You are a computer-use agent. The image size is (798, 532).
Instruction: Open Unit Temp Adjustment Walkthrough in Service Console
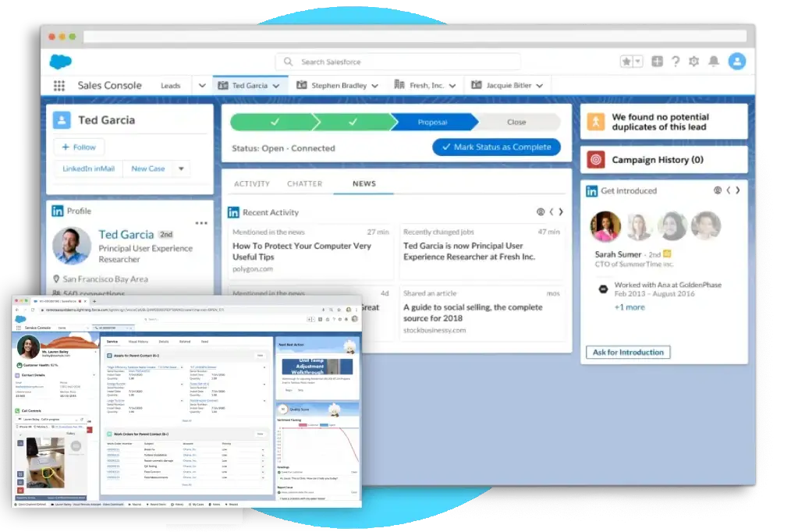coord(317,367)
